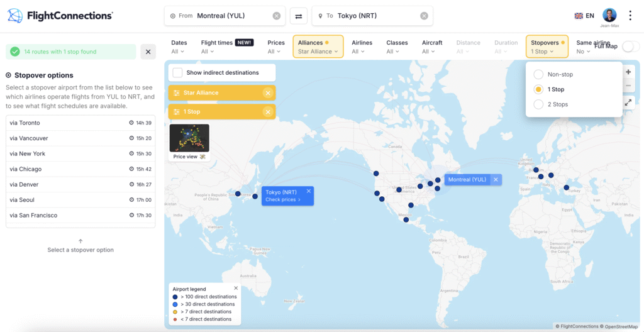Viewport: 644px width, 332px height.
Task: Zoom in on the map
Action: (x=628, y=72)
